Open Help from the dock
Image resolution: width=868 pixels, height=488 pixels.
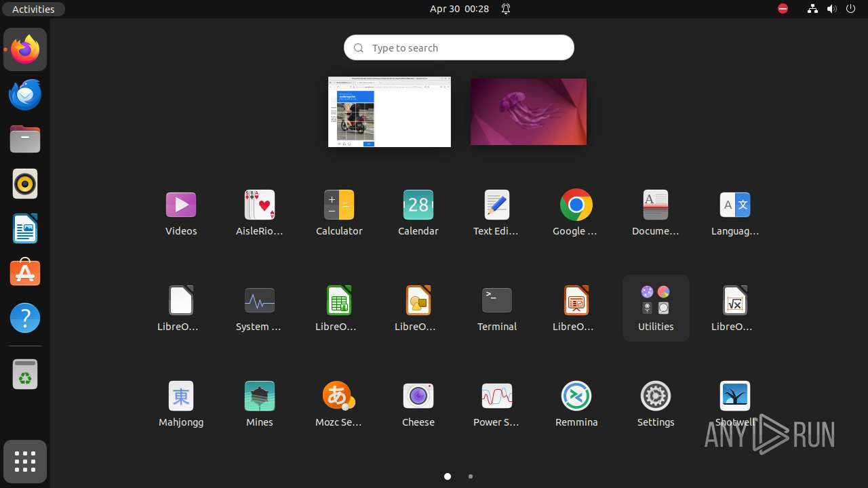pyautogui.click(x=25, y=318)
